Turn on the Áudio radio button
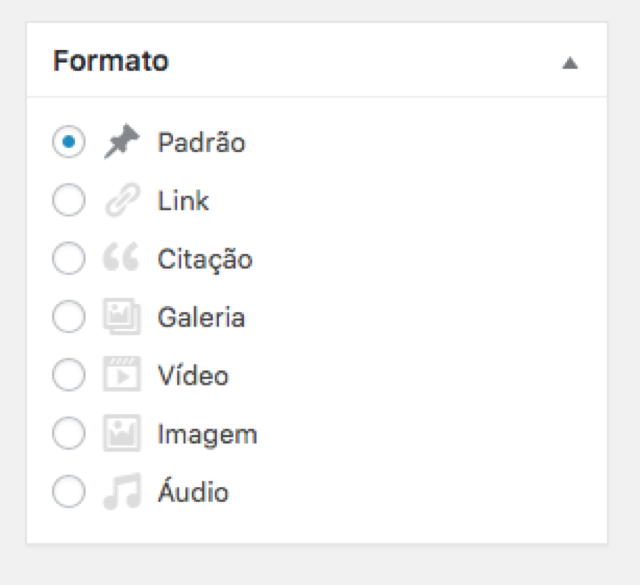Screen dimensions: 640x585 pyautogui.click(x=69, y=493)
